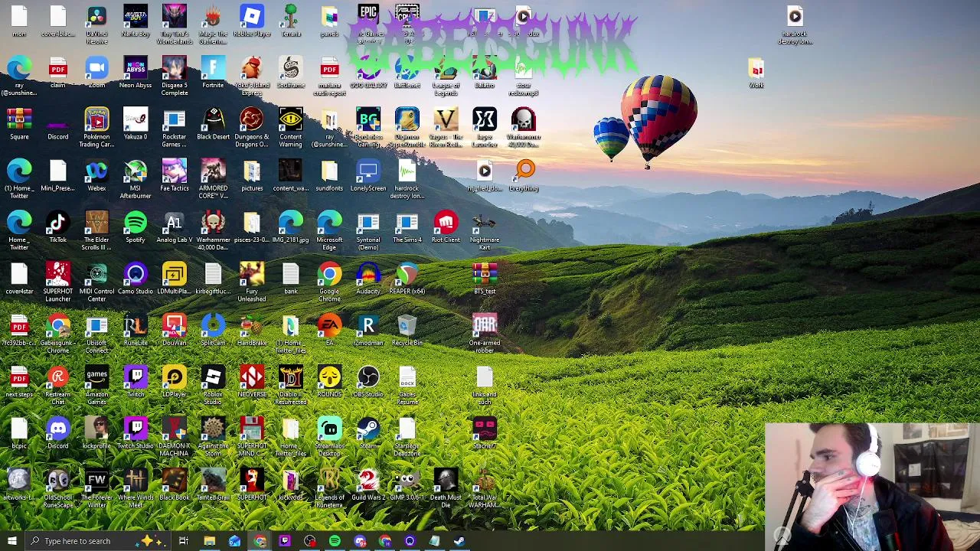Select the Terraria desktop icon
This screenshot has height=551, width=980.
[x=291, y=21]
